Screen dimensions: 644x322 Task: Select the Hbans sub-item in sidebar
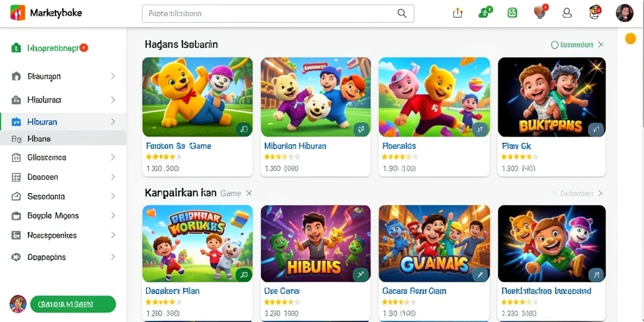[64, 139]
